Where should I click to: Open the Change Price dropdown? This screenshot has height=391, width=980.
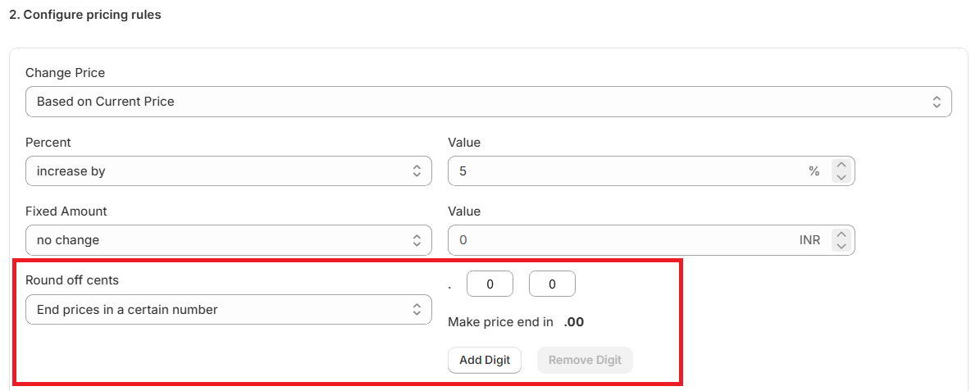point(488,102)
